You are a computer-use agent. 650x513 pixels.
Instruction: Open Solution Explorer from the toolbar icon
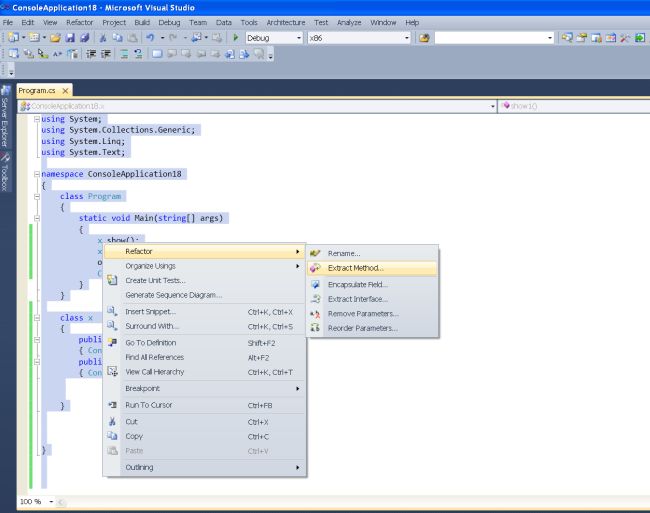coord(567,38)
